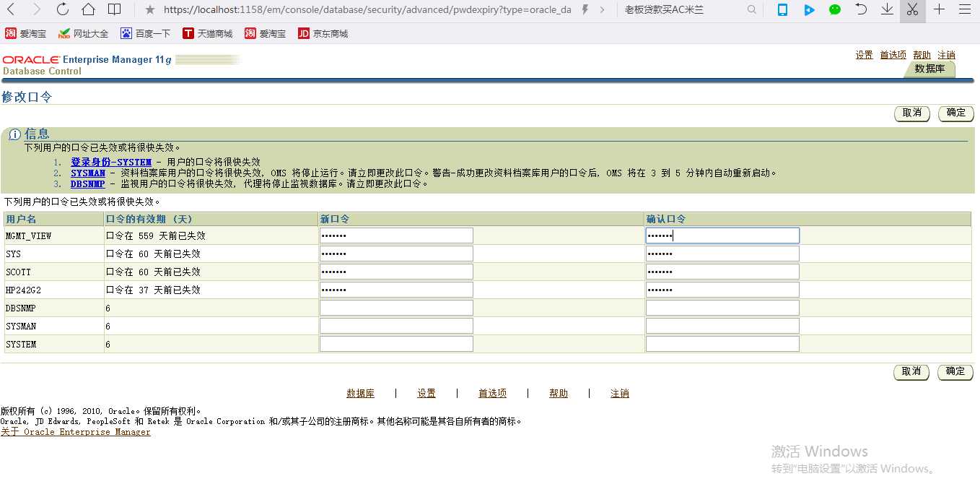Open the reading mode book icon
This screenshot has width=980, height=484.
coord(114,9)
